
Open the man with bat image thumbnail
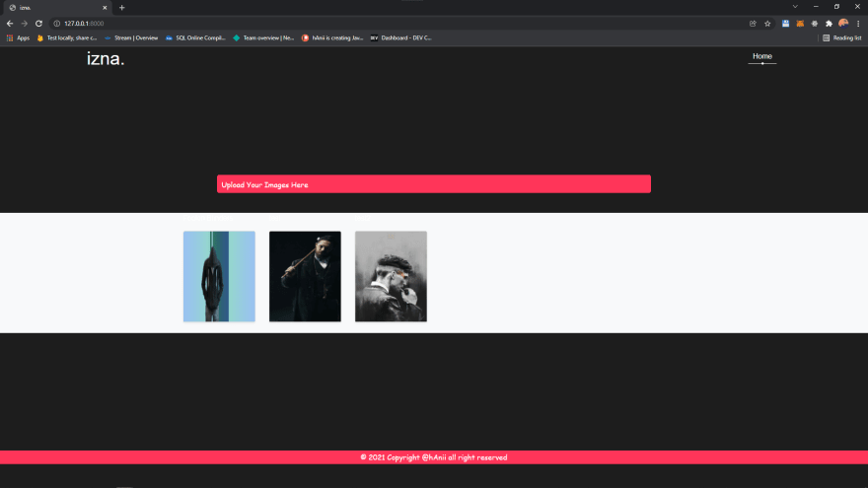click(305, 276)
